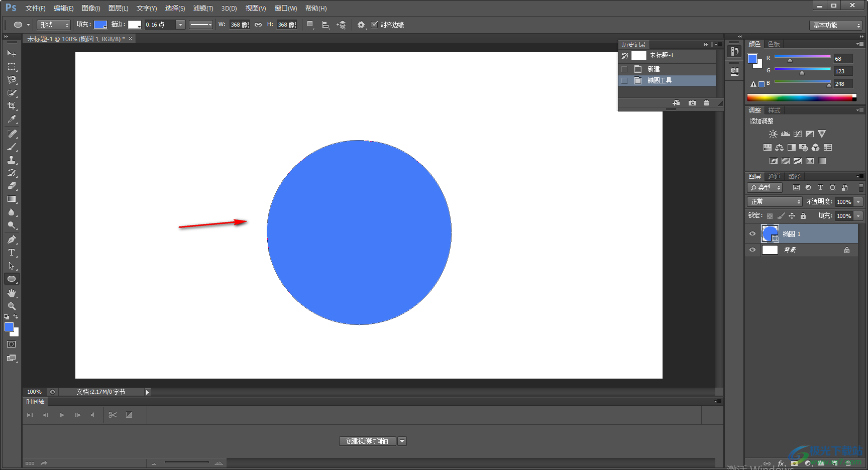This screenshot has width=868, height=470.
Task: Open the 形状 tool mode dropdown
Action: coord(54,25)
